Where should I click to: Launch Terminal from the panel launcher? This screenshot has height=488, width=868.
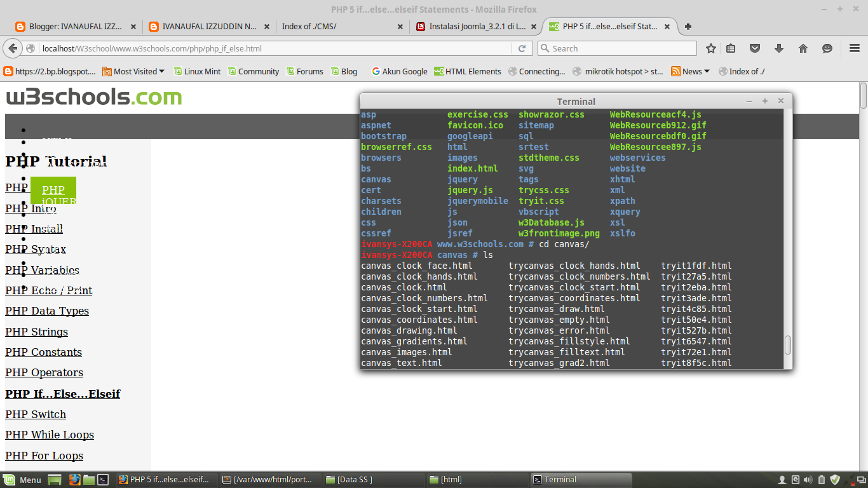point(103,480)
